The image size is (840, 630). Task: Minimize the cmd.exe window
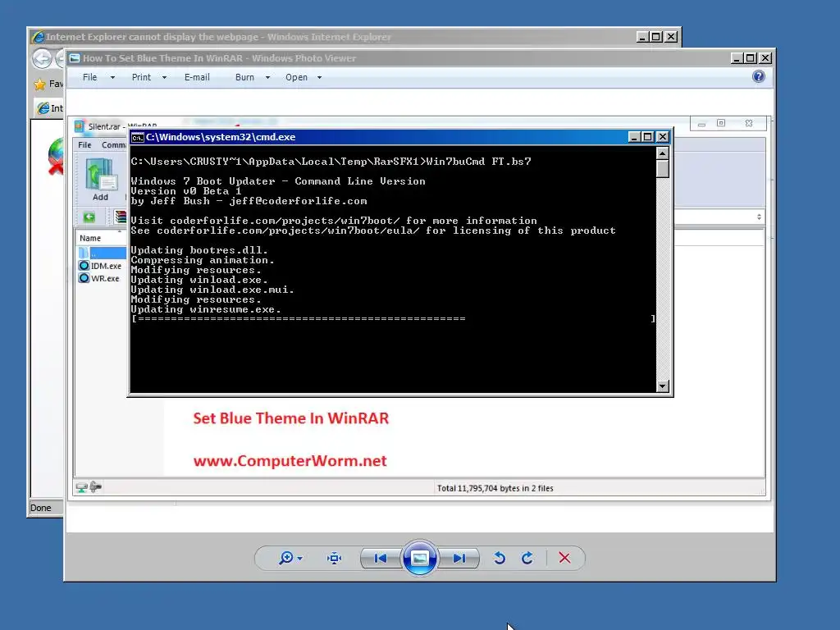click(634, 137)
